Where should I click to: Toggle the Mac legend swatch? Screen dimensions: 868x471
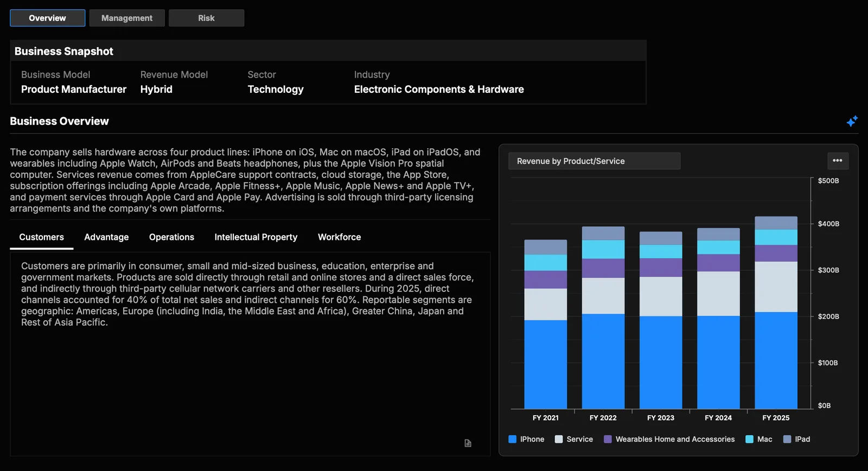click(x=749, y=439)
